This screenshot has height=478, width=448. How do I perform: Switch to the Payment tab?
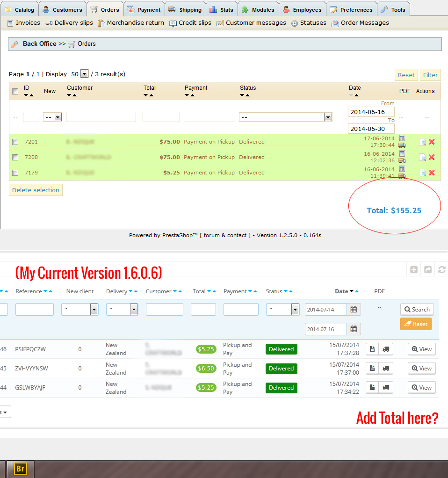coord(144,9)
